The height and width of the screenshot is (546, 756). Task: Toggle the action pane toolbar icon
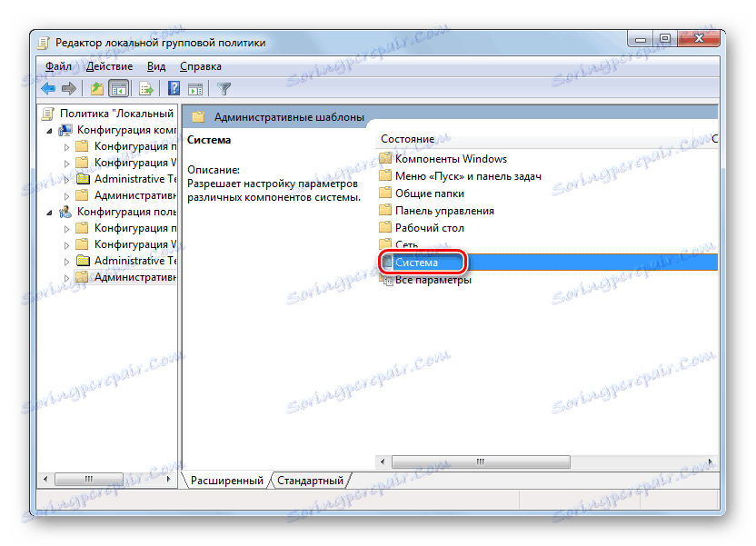click(195, 89)
